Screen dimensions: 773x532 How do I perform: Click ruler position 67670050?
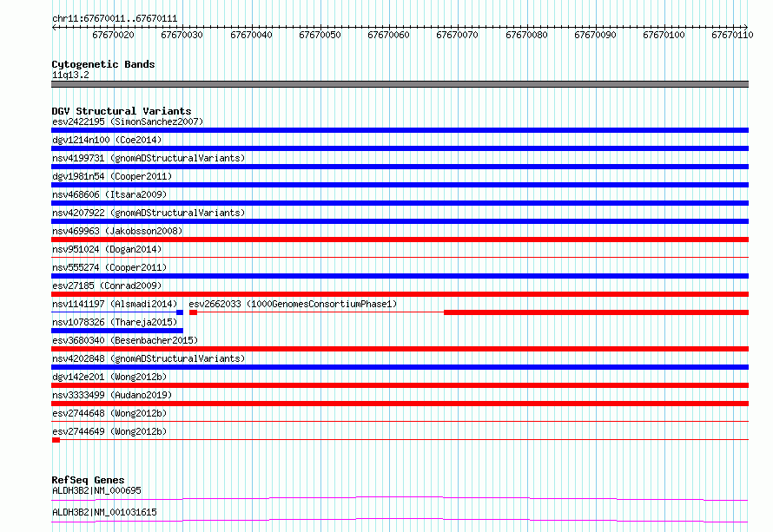coord(320,35)
